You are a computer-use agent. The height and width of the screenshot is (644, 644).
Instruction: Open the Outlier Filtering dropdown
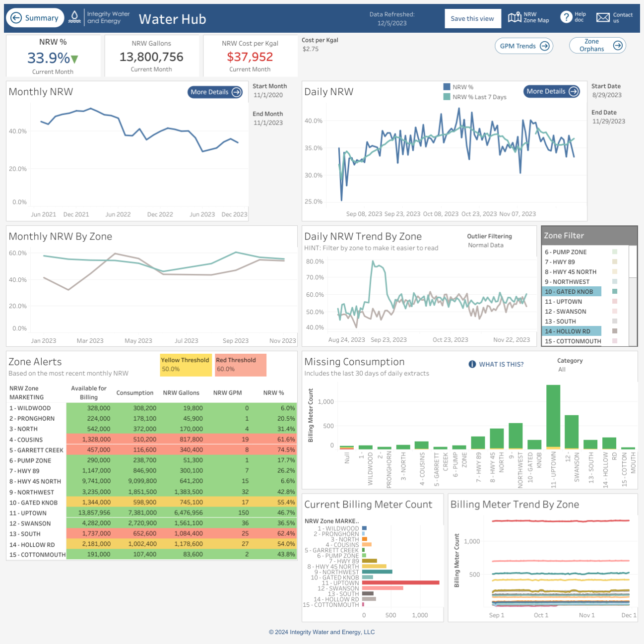click(486, 245)
